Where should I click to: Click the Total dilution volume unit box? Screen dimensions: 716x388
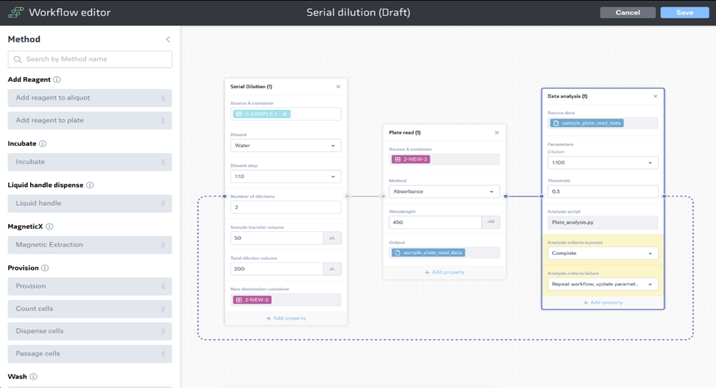pyautogui.click(x=332, y=269)
